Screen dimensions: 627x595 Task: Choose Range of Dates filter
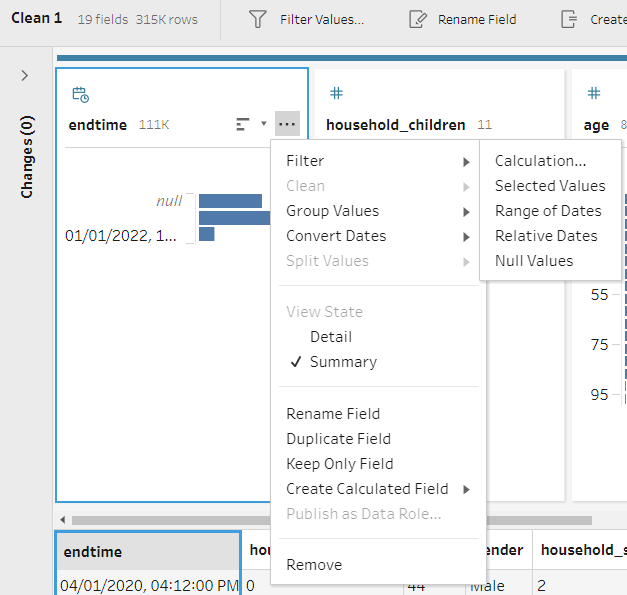tap(548, 211)
